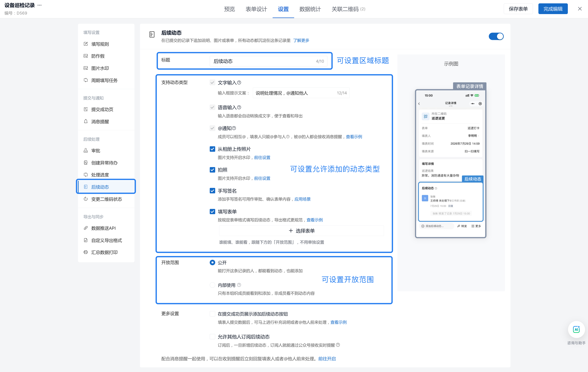588x372 pixels.
Task: Open 自定义导出格式 settings
Action: (106, 240)
